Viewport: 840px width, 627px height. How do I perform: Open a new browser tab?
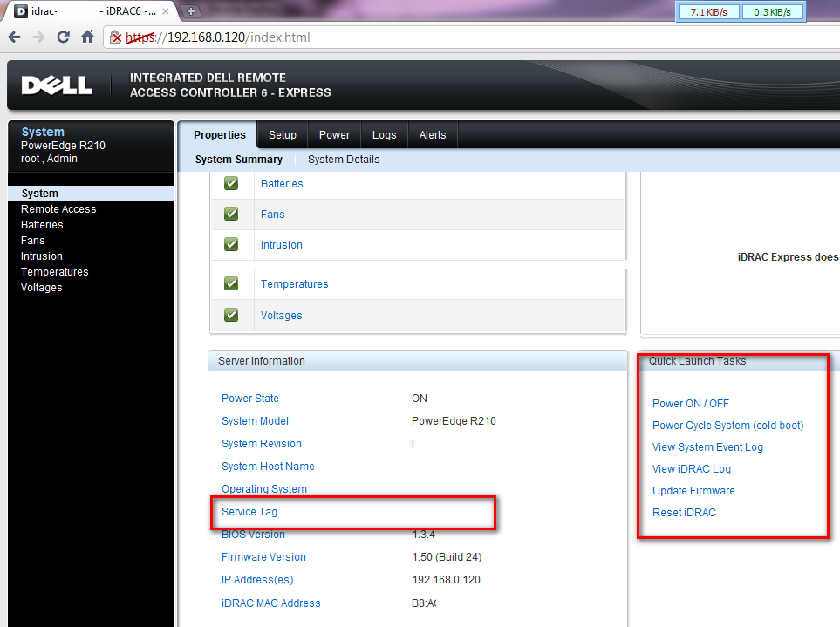pos(190,11)
